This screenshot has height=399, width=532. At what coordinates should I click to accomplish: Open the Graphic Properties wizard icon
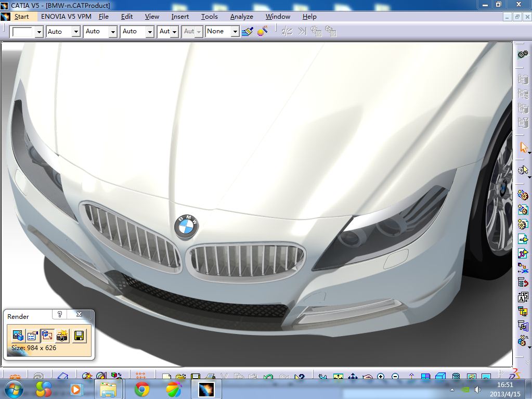(262, 31)
